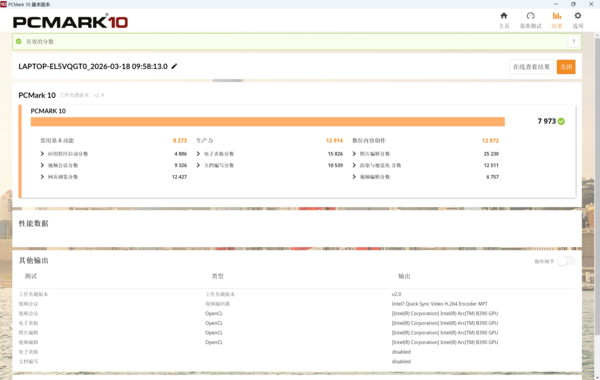Click the score value 4 886

pyautogui.click(x=181, y=154)
